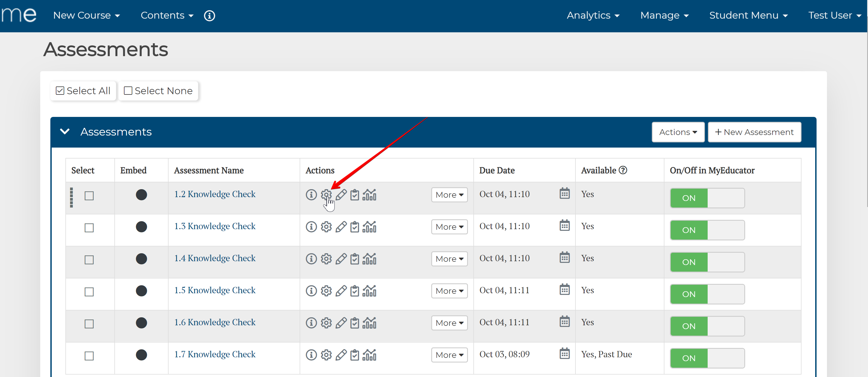Collapse the Assessments section chevron
Viewport: 868px width, 377px height.
[x=65, y=131]
